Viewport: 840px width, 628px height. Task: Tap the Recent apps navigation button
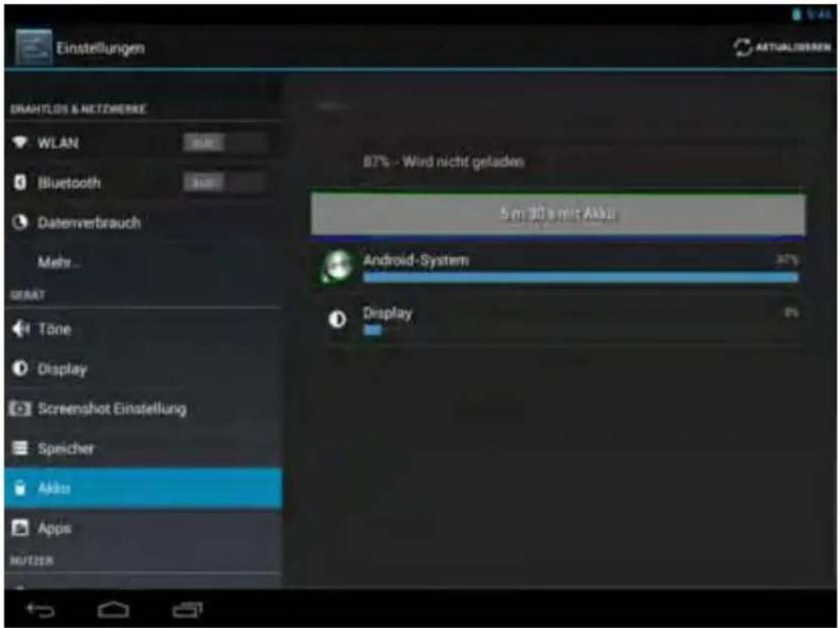tap(188, 609)
